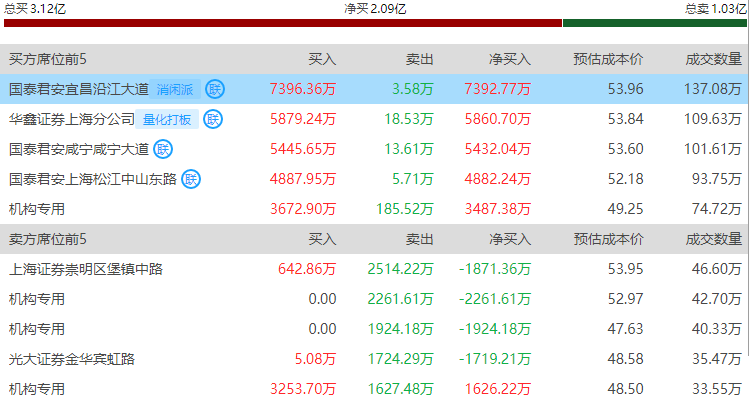Open seat 国泰君安宜昌沿江大道
Image resolution: width=749 pixels, height=399 pixels.
tap(79, 89)
